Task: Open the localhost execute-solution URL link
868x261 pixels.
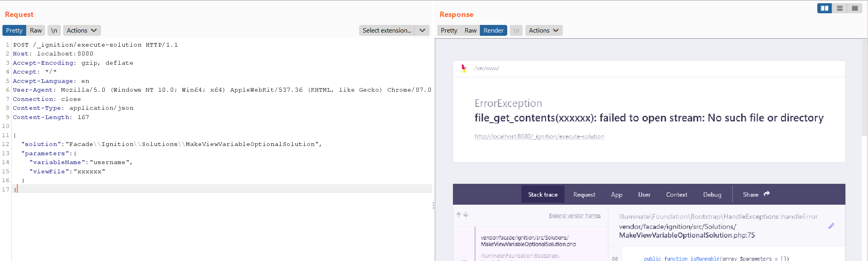Action: pyautogui.click(x=539, y=136)
